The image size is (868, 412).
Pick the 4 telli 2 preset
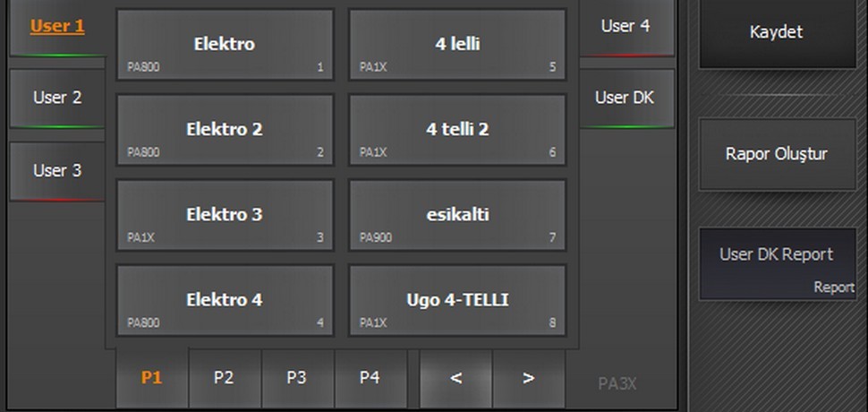[457, 130]
